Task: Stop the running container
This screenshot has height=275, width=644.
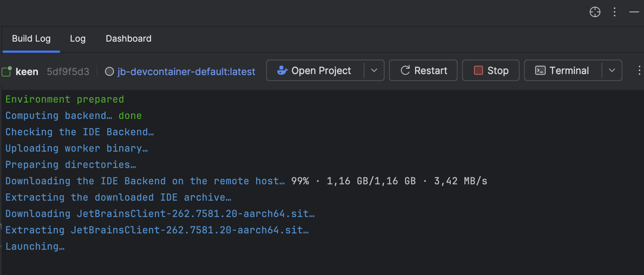Action: [491, 70]
